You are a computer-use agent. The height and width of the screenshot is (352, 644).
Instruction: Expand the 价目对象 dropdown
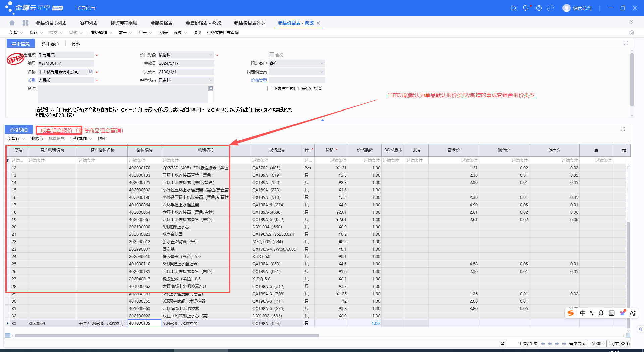click(211, 55)
